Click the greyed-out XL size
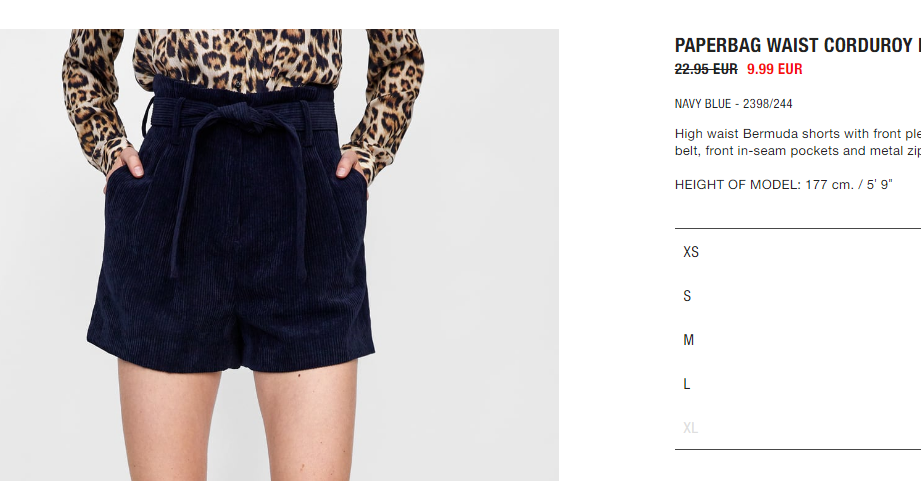921x481 pixels. 798,428
